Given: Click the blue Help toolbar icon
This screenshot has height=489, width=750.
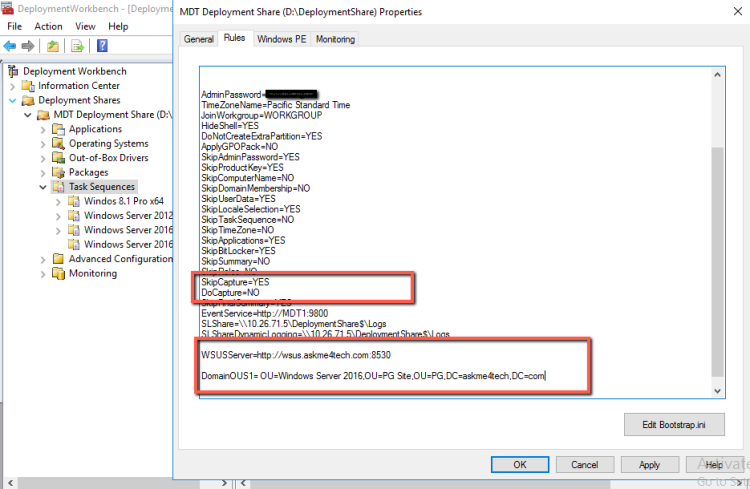Looking at the screenshot, I should tap(101, 46).
